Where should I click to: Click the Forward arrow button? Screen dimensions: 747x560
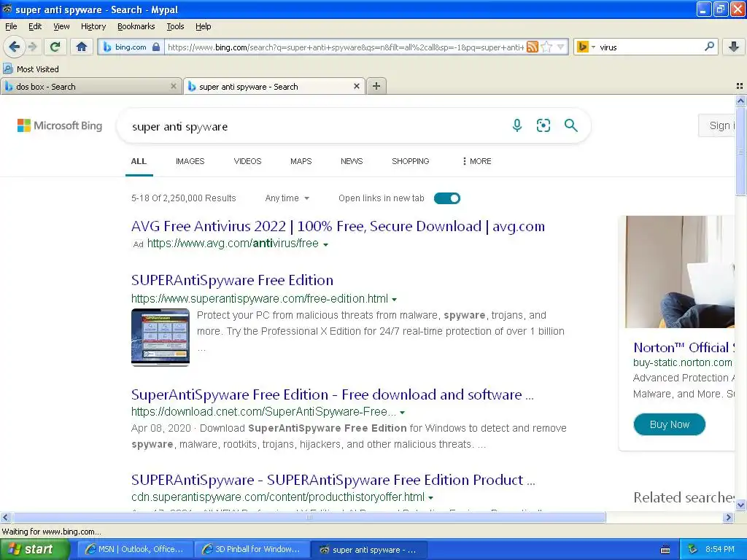pos(32,47)
